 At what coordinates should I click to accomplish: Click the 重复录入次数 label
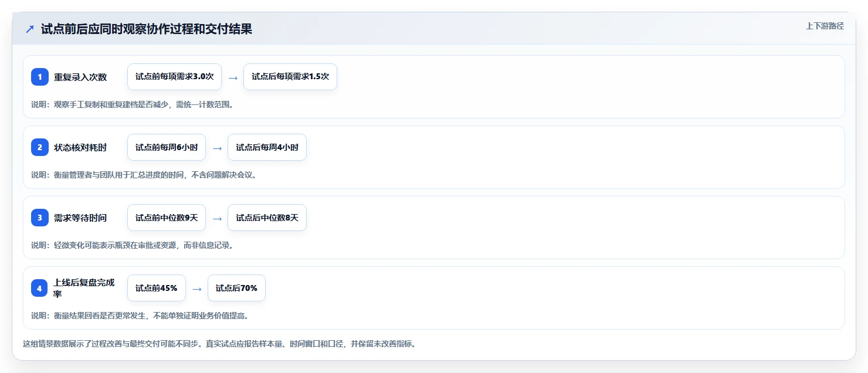pyautogui.click(x=80, y=77)
